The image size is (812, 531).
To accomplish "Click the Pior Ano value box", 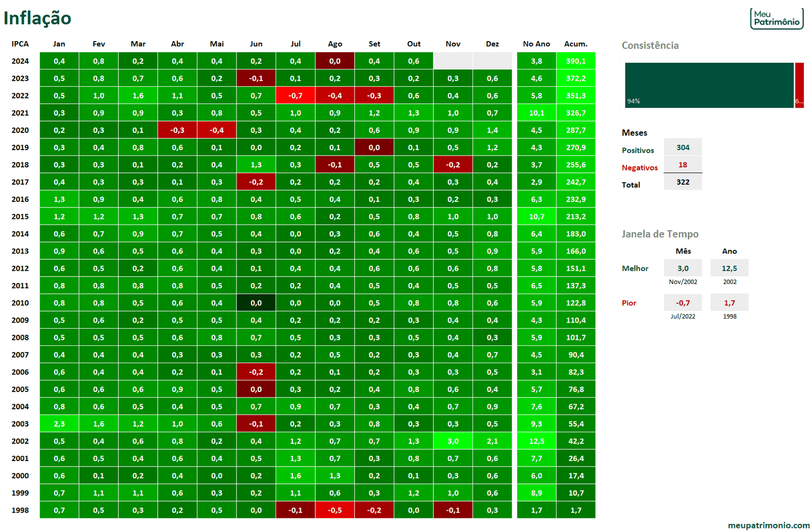I will pyautogui.click(x=729, y=303).
